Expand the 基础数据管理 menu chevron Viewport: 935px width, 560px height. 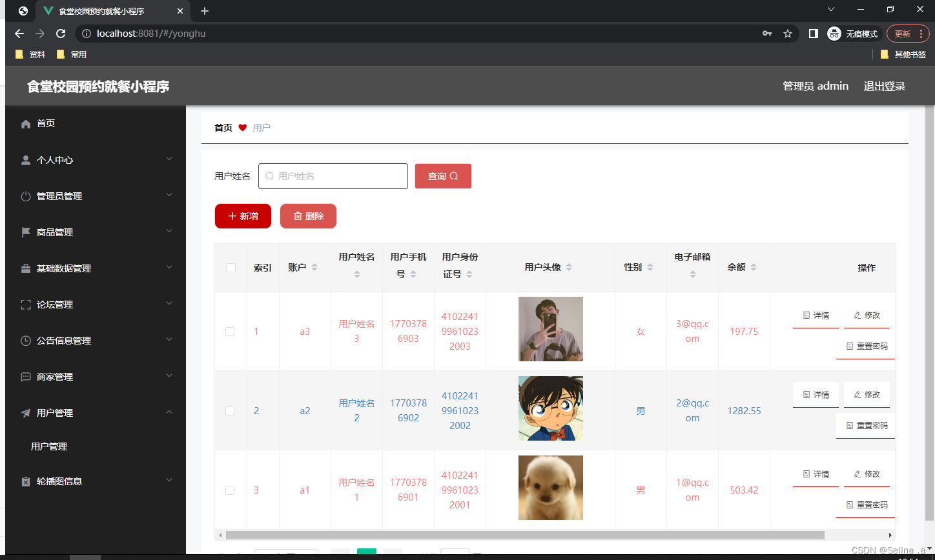169,267
